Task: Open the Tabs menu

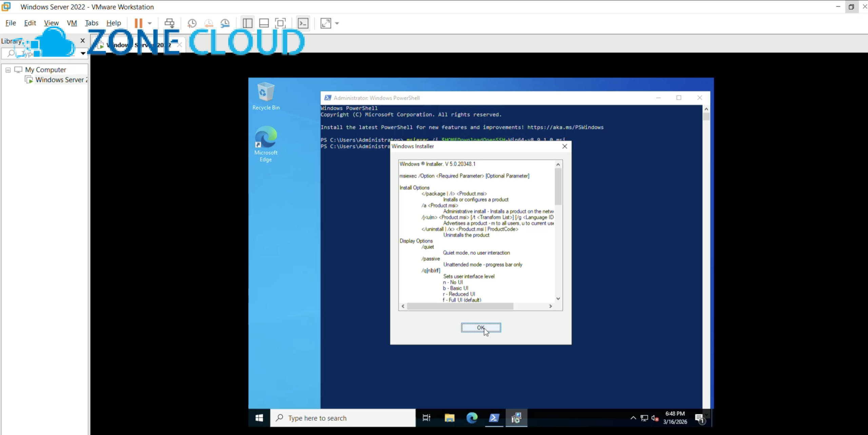Action: [x=92, y=23]
